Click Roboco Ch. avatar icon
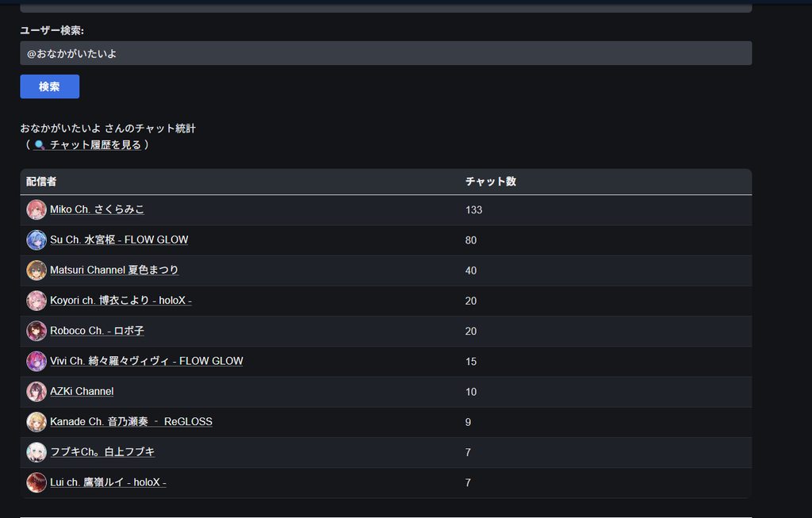This screenshot has width=812, height=518. [36, 331]
